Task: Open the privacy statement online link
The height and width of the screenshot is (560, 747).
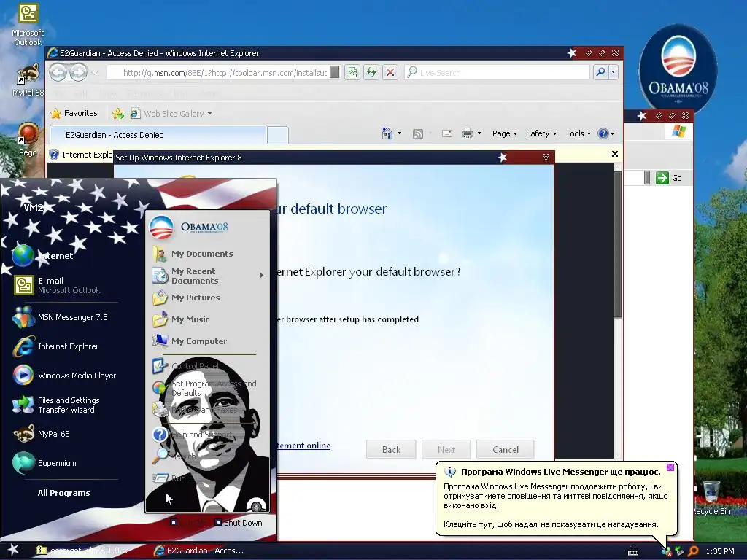Action: 303,446
